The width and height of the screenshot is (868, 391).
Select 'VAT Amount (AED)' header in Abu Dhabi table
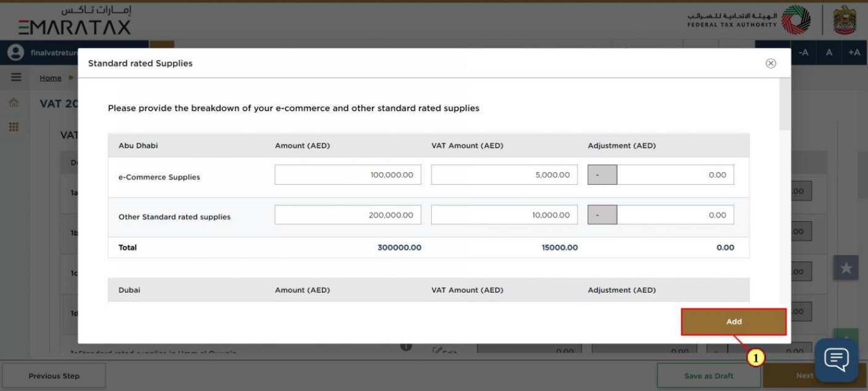pos(467,146)
